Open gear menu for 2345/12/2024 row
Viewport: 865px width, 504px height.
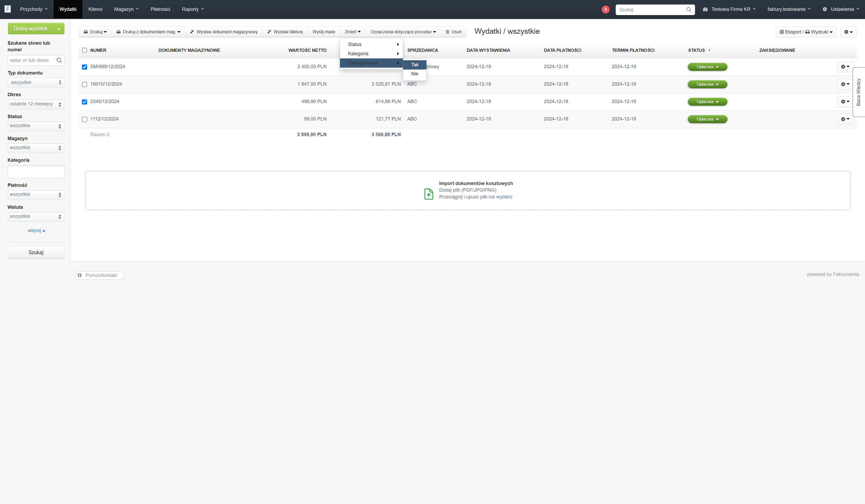coord(845,102)
